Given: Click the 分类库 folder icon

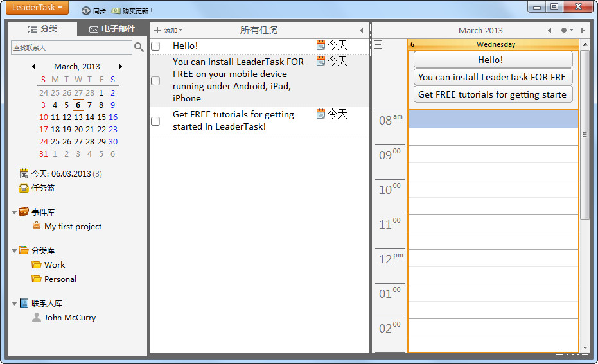Looking at the screenshot, I should (24, 250).
